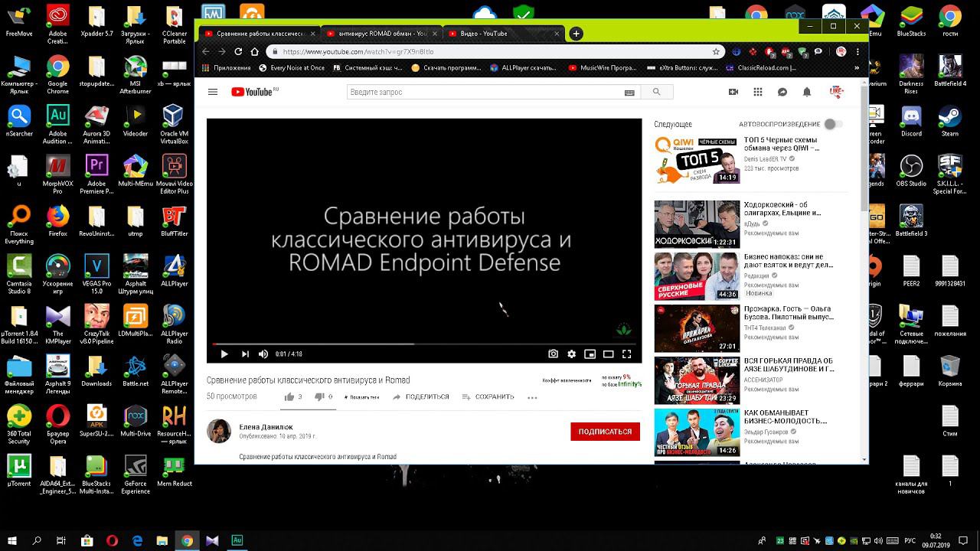
Task: Open the YouTube apps grid icon
Action: (758, 92)
